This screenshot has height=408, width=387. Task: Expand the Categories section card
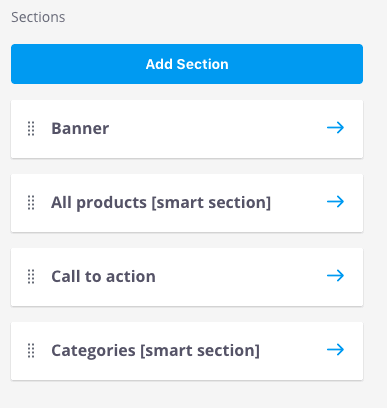187,351
